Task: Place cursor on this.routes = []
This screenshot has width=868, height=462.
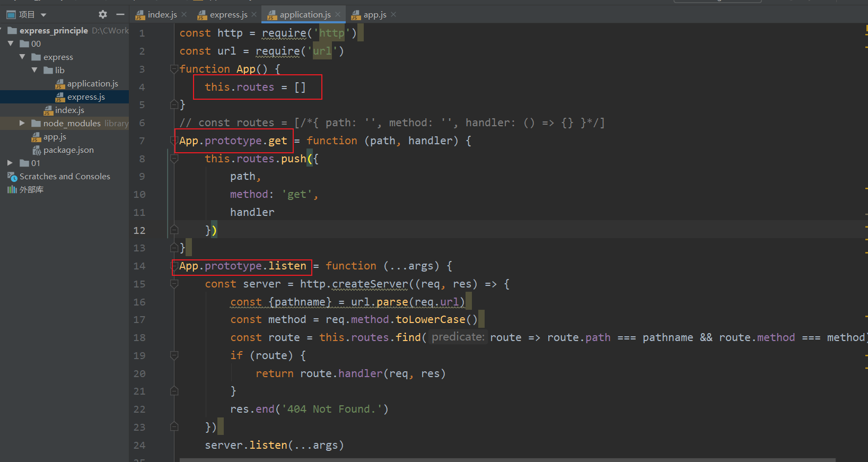Action: coord(255,87)
